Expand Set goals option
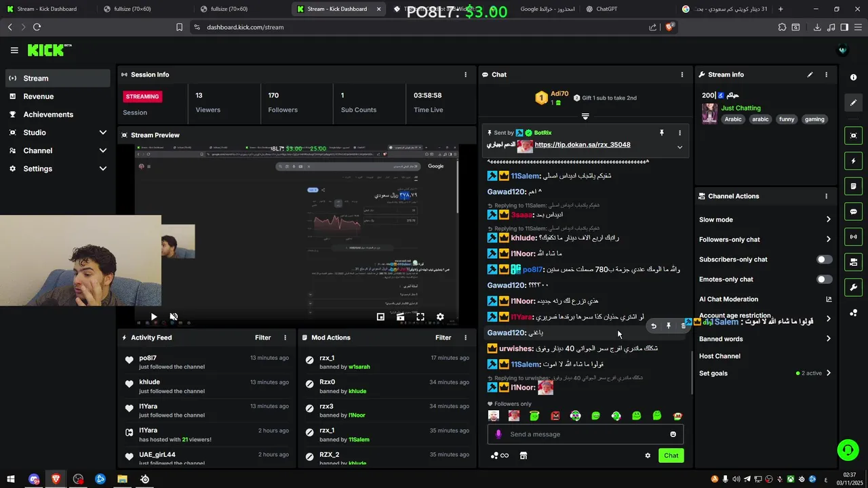Image resolution: width=868 pixels, height=488 pixels. (828, 373)
